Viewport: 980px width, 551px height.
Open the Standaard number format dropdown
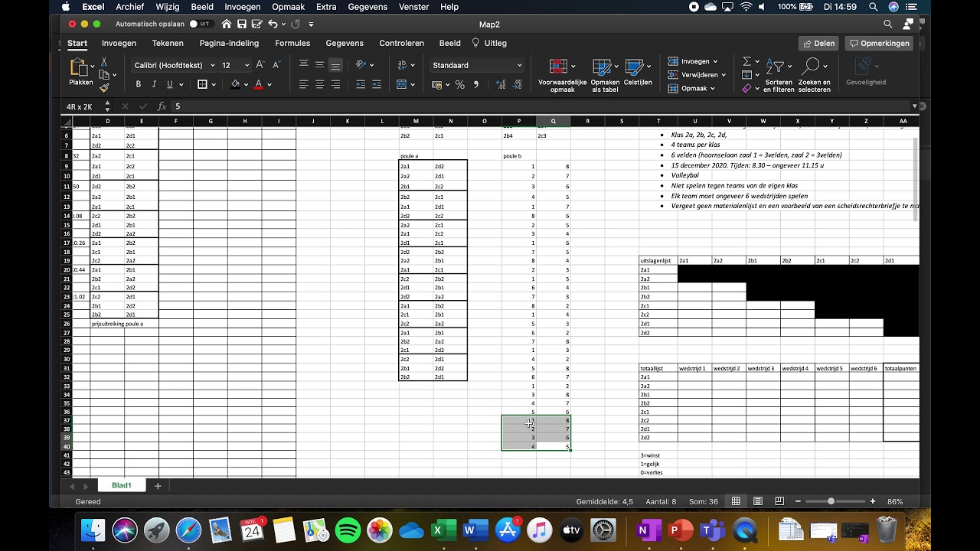coord(519,66)
